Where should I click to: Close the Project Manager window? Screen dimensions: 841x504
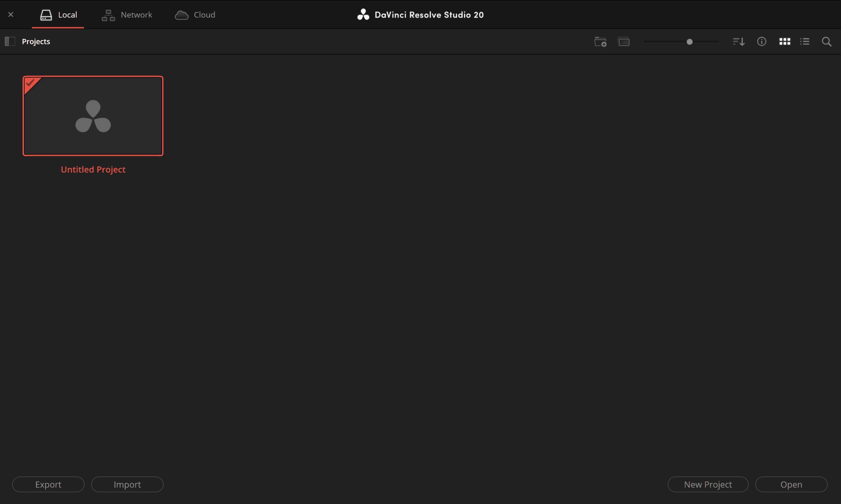pos(11,15)
